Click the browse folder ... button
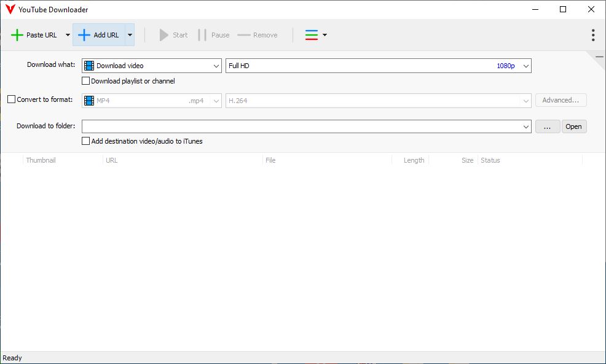 (x=547, y=126)
